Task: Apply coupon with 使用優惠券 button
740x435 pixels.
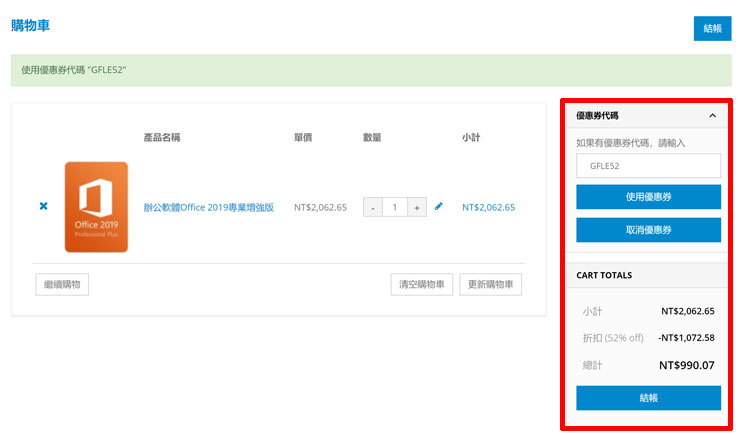Action: click(x=648, y=197)
